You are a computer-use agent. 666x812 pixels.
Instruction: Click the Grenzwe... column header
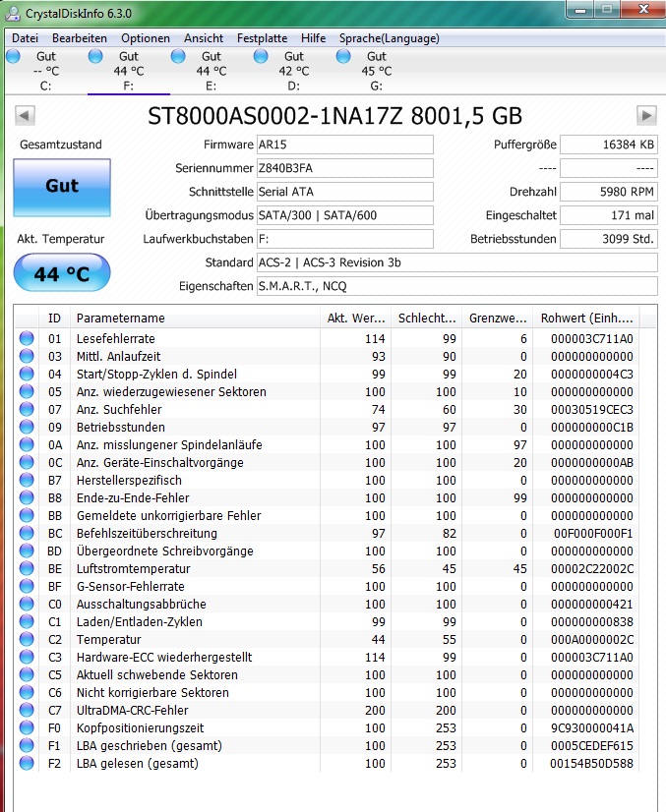click(x=498, y=318)
